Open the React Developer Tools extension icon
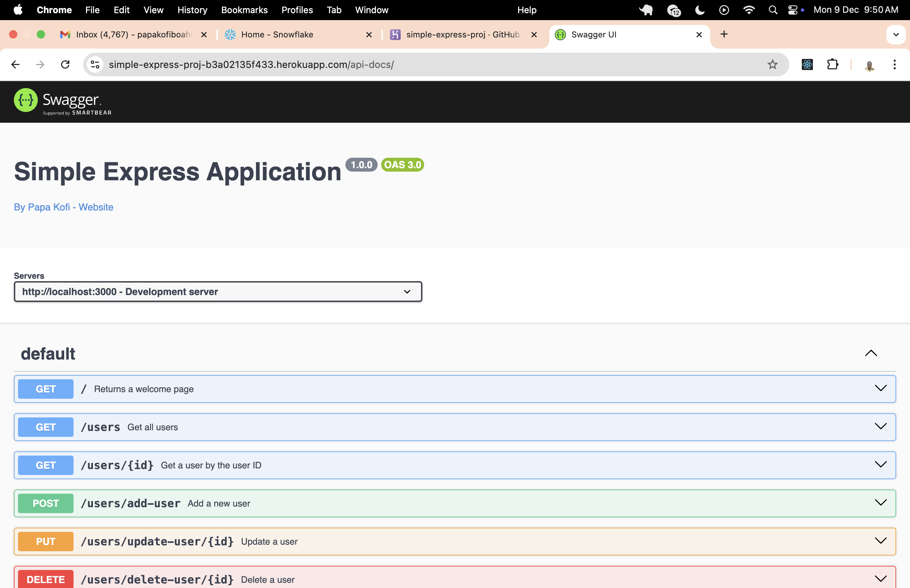The height and width of the screenshot is (588, 910). coord(807,64)
